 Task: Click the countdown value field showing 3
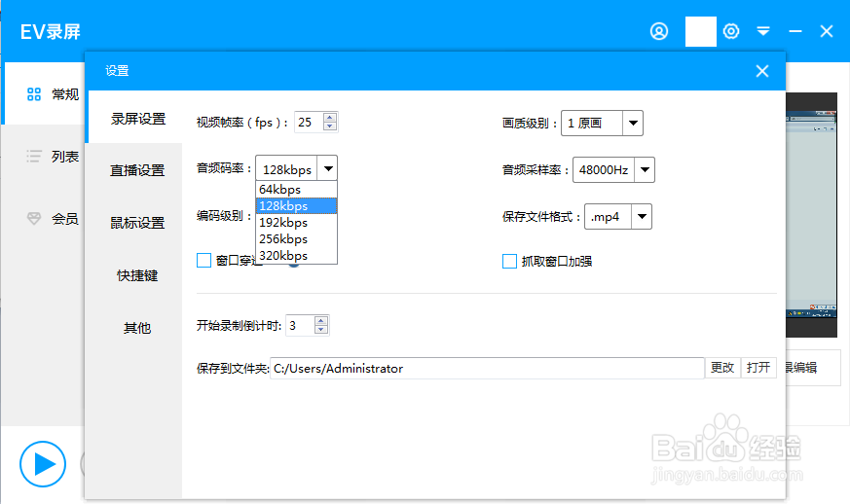point(300,325)
